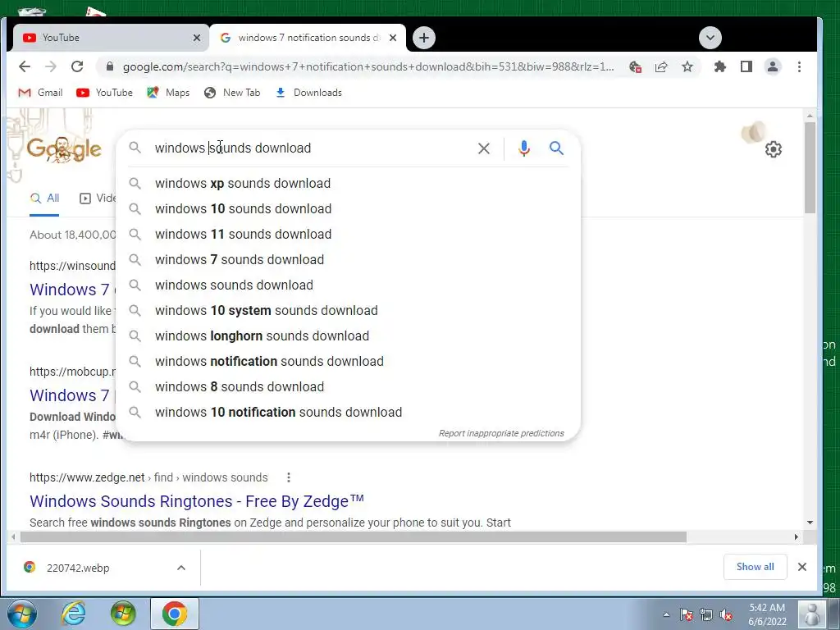Open the Extensions puzzle icon
The image size is (840, 630).
pos(720,66)
